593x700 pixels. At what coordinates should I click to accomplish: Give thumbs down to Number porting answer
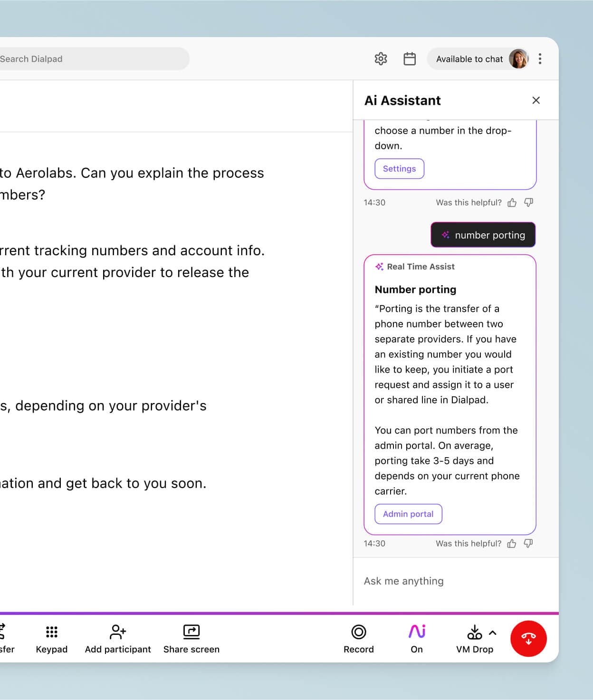click(x=528, y=544)
